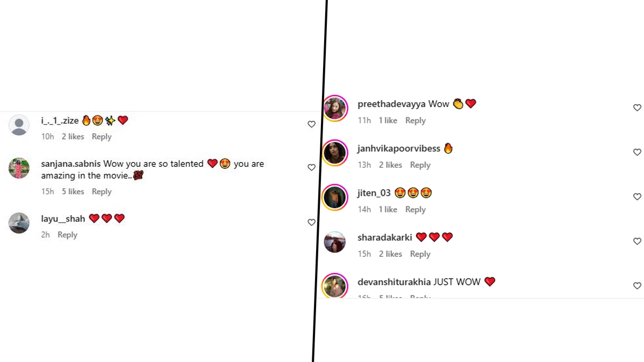Image resolution: width=644 pixels, height=362 pixels.
Task: Like sharadakarki's hearts comment
Action: click(637, 241)
